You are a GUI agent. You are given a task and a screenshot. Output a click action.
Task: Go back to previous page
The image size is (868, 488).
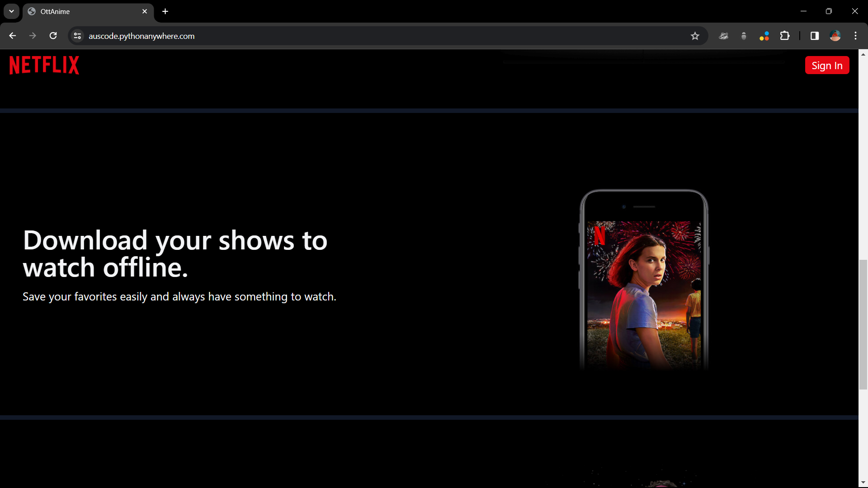12,36
